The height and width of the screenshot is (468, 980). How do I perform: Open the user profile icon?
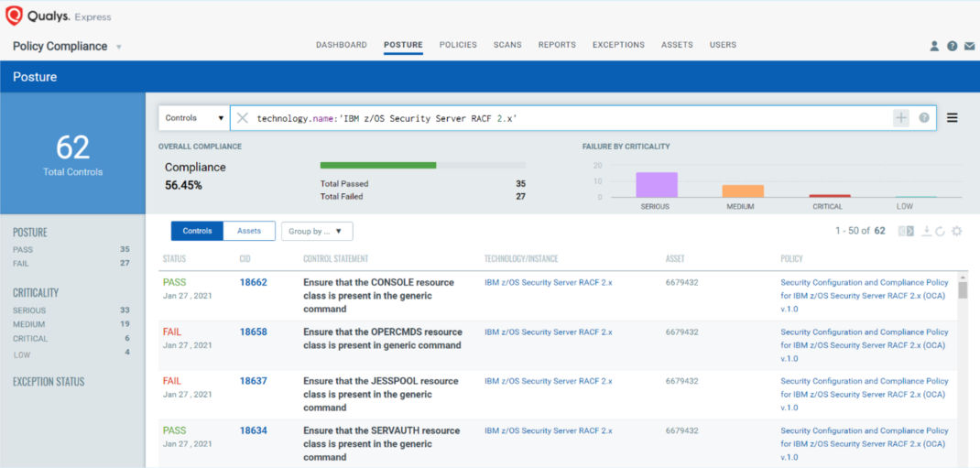point(934,46)
